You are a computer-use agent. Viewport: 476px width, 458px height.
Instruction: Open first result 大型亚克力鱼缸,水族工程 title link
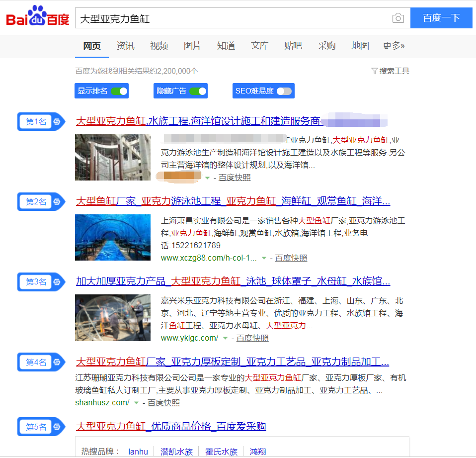coord(199,121)
